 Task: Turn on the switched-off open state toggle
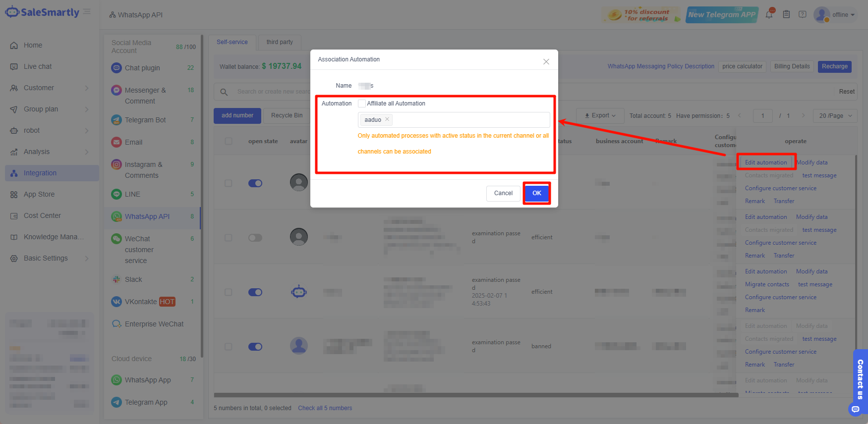[255, 238]
